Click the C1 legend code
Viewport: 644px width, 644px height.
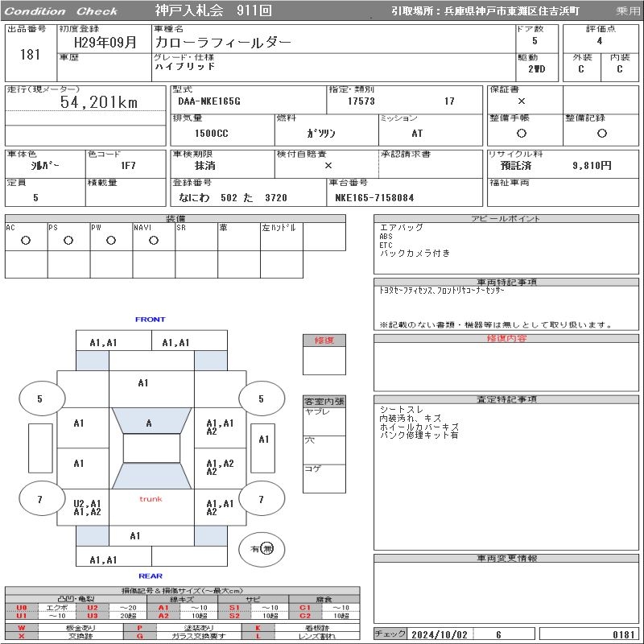pyautogui.click(x=305, y=608)
